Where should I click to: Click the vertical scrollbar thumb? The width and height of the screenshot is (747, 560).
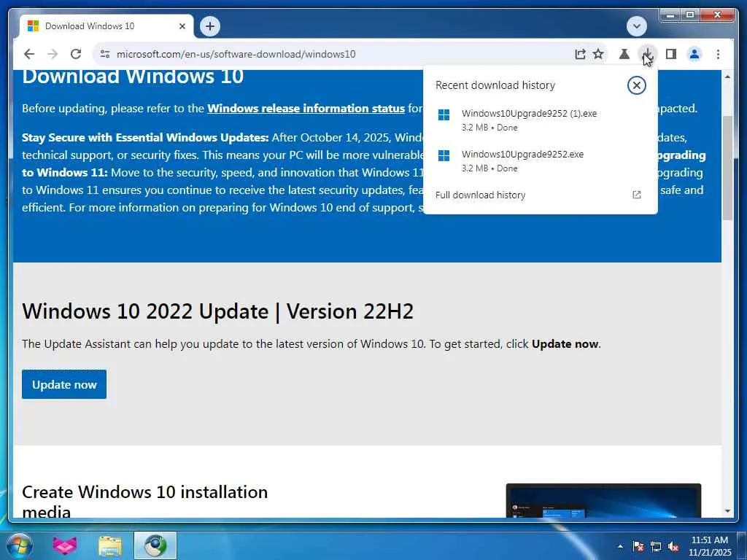click(727, 168)
